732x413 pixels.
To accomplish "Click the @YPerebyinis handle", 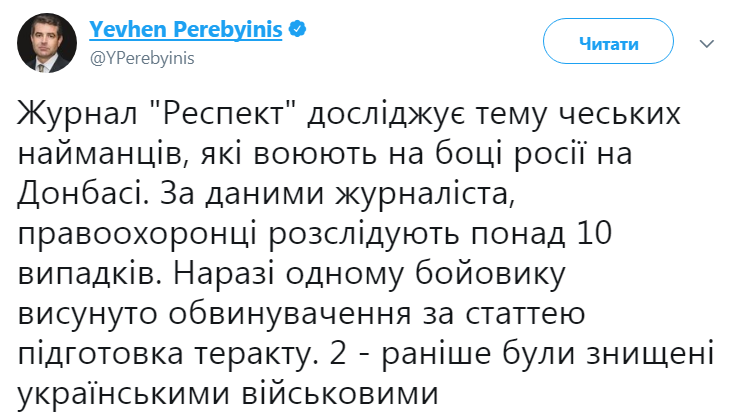I will click(142, 58).
